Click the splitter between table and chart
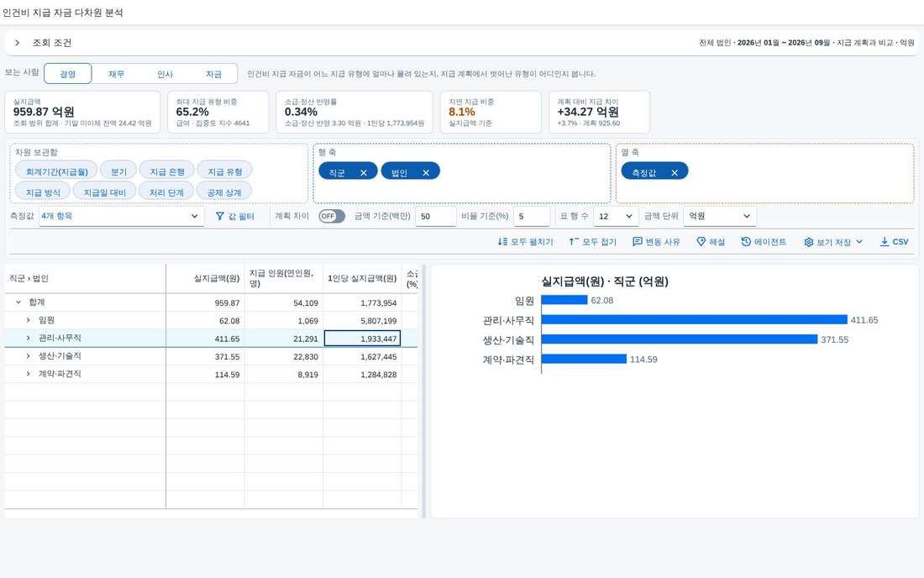This screenshot has width=924, height=578. (x=423, y=391)
